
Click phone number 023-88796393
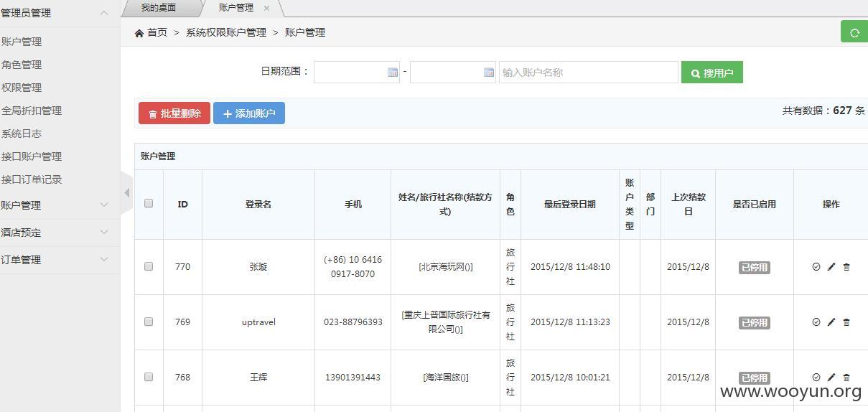(x=353, y=322)
